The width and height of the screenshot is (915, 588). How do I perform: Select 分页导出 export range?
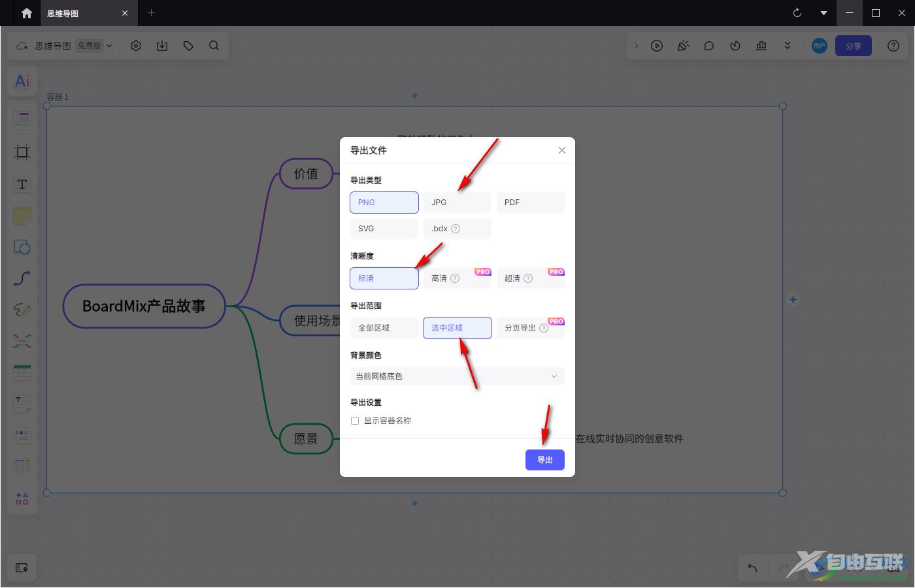531,328
